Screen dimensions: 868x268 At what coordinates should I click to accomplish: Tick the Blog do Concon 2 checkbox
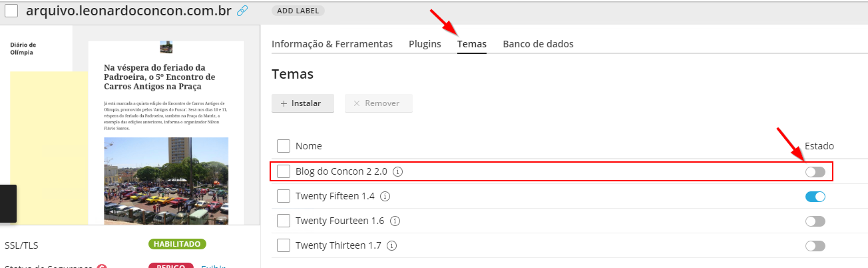284,172
